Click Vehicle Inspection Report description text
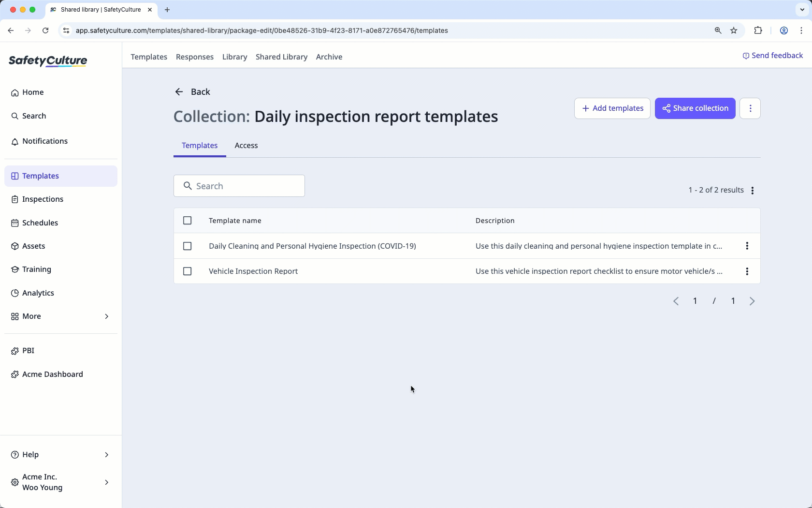This screenshot has width=812, height=508. pos(599,271)
